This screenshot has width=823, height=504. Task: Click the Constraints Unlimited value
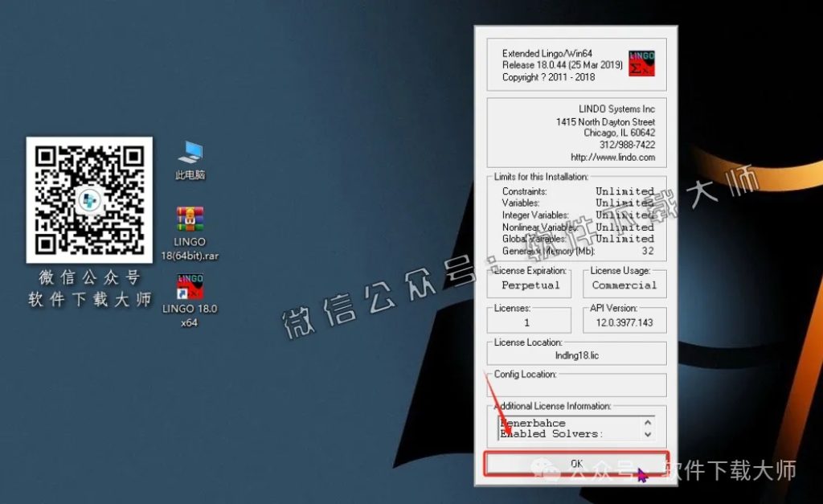[624, 191]
